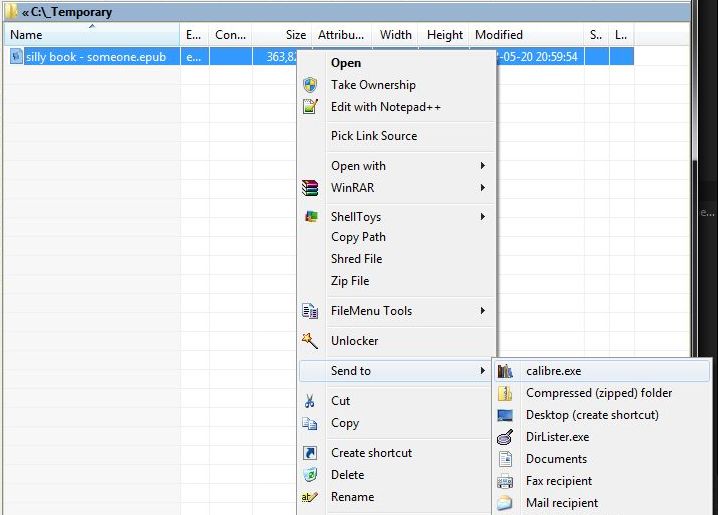
Task: Click the scissors Cut icon
Action: [310, 401]
